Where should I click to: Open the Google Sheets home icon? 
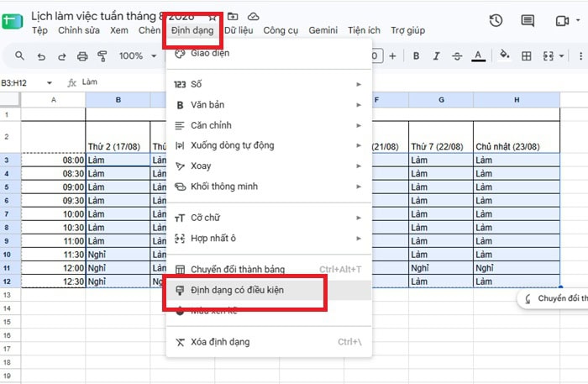(13, 21)
